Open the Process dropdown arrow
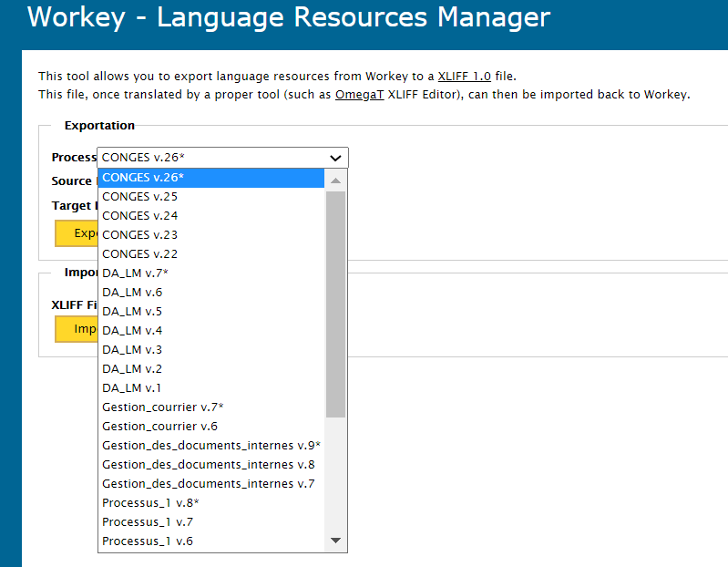Image resolution: width=728 pixels, height=567 pixels. pos(336,158)
